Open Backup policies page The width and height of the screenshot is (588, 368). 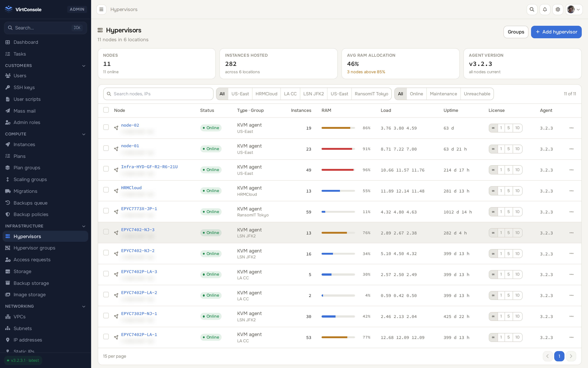pos(45,214)
